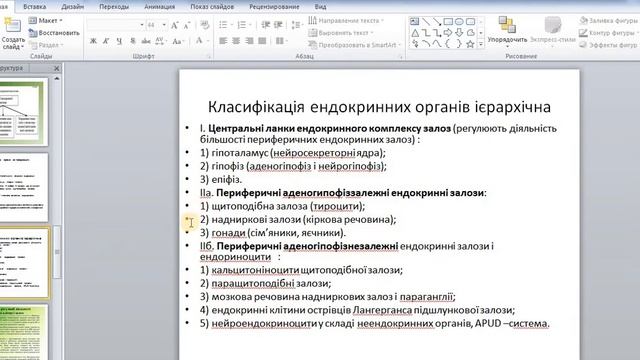Switch to the Вид tab
The width and height of the screenshot is (640, 360).
[x=320, y=7]
